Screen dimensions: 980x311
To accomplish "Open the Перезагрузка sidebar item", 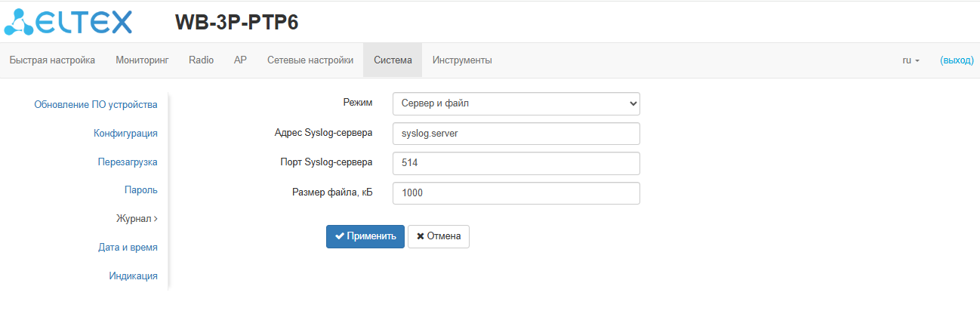I will 128,162.
